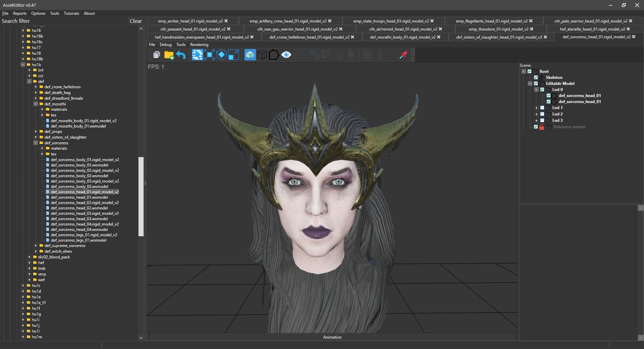Collapse the def_morathi folder

click(x=36, y=104)
